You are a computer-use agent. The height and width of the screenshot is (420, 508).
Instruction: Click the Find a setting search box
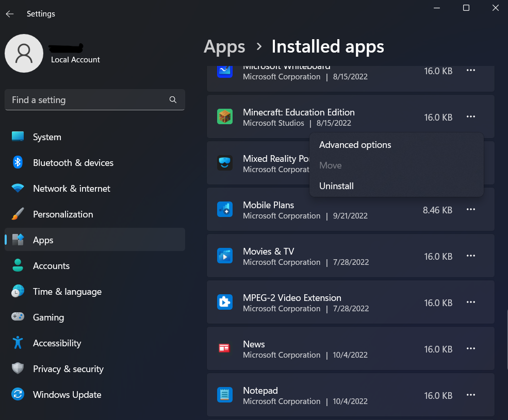coord(88,100)
